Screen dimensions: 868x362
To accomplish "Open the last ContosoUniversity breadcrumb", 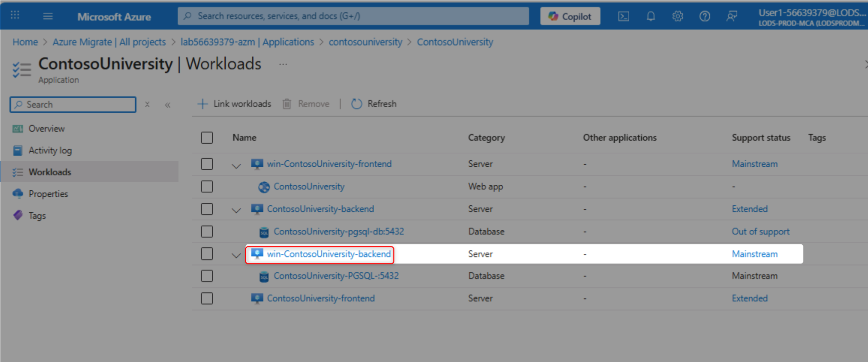I will (x=455, y=42).
